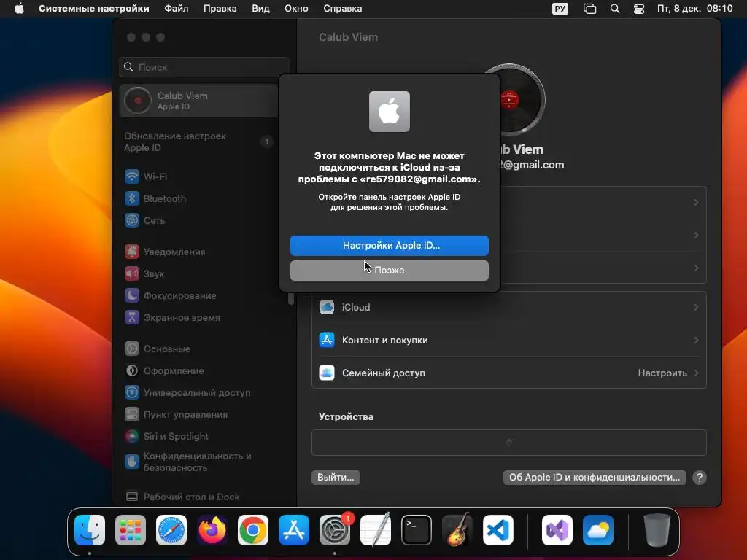Click the vinyl record profile picture
The height and width of the screenshot is (560, 747).
[510, 99]
